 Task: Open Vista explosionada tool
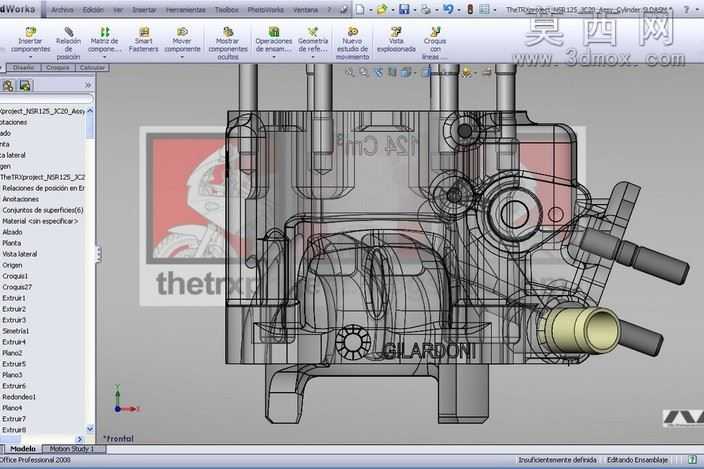(x=396, y=40)
